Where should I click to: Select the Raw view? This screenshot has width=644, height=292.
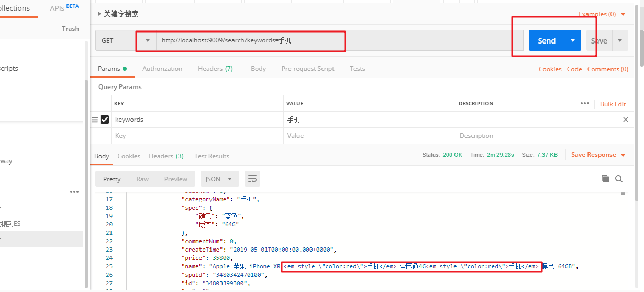pyautogui.click(x=142, y=179)
